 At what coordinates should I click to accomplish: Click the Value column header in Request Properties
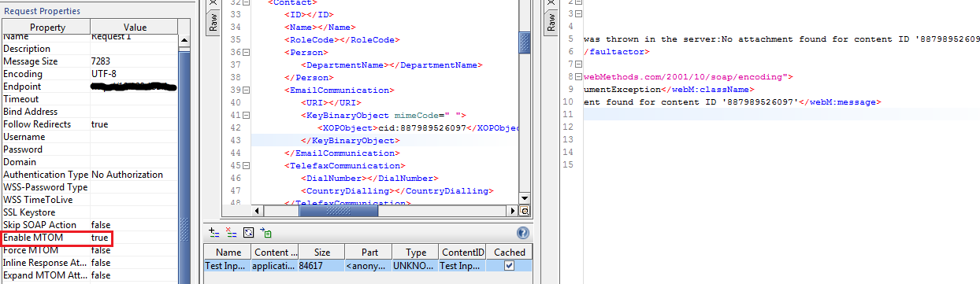click(134, 28)
